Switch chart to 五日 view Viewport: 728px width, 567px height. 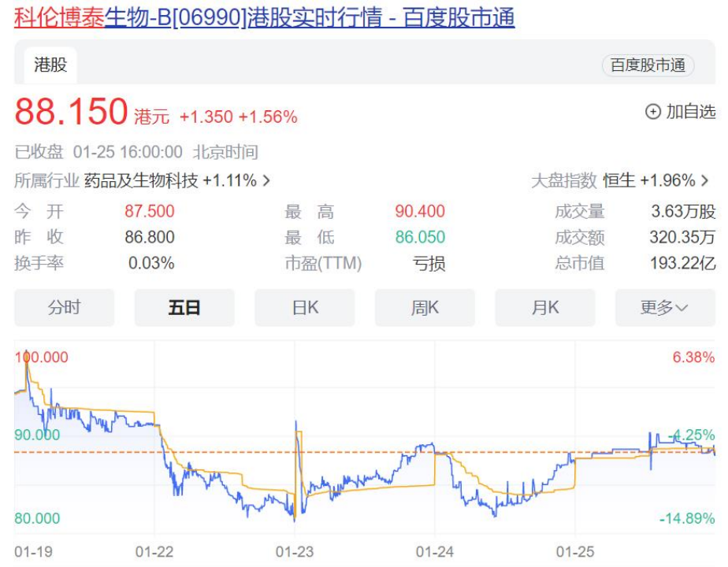pos(184,308)
